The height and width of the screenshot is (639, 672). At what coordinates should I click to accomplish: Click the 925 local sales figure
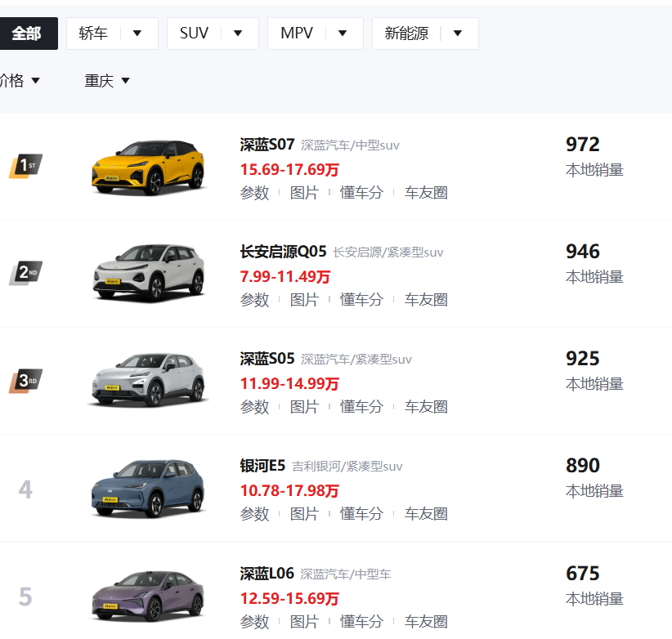coord(582,359)
